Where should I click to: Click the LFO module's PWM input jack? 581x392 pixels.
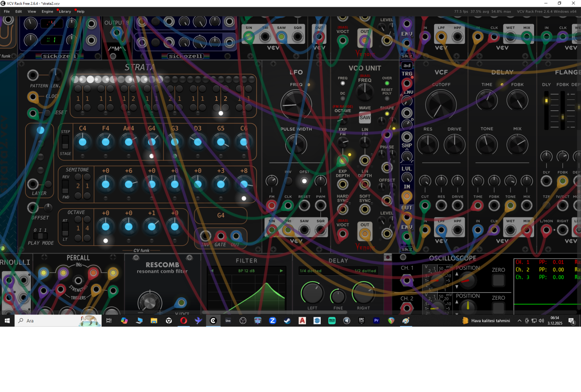321,206
